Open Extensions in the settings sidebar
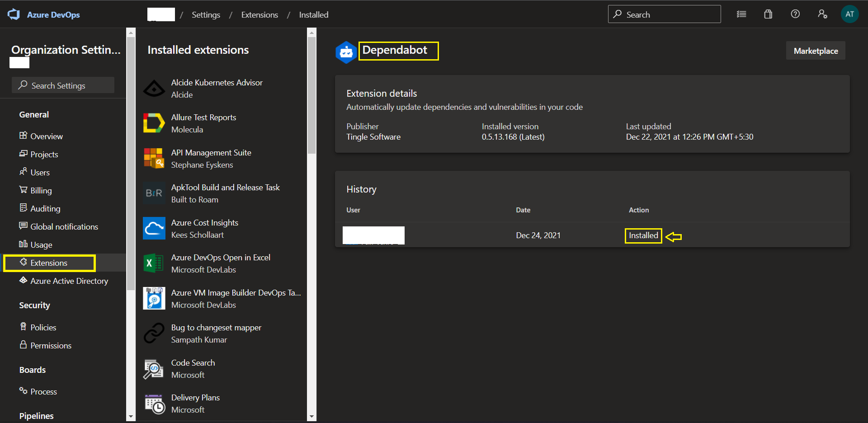The height and width of the screenshot is (423, 868). point(49,263)
